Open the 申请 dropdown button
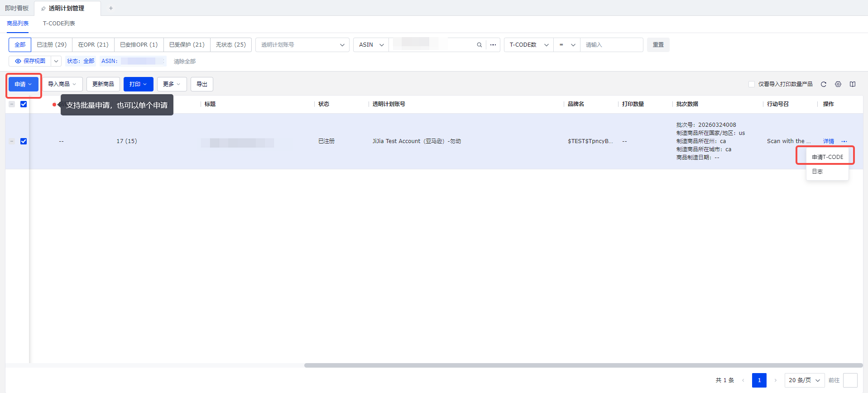868x393 pixels. 24,84
